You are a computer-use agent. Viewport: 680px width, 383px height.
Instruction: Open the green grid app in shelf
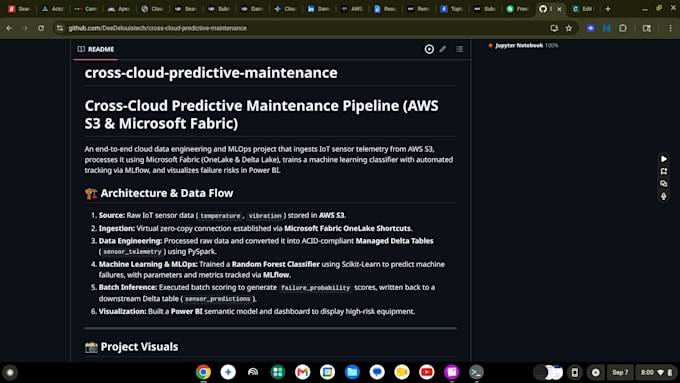(278, 372)
